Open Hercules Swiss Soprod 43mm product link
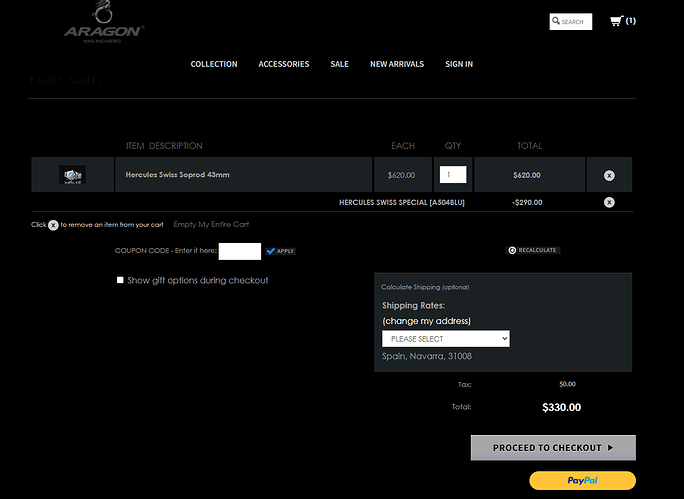This screenshot has height=499, width=684. 178,174
